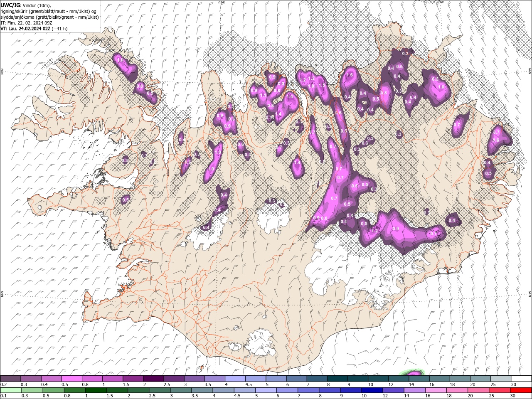
Task: Select upper scale swatch beginning at 1.5
Action: 133,379
